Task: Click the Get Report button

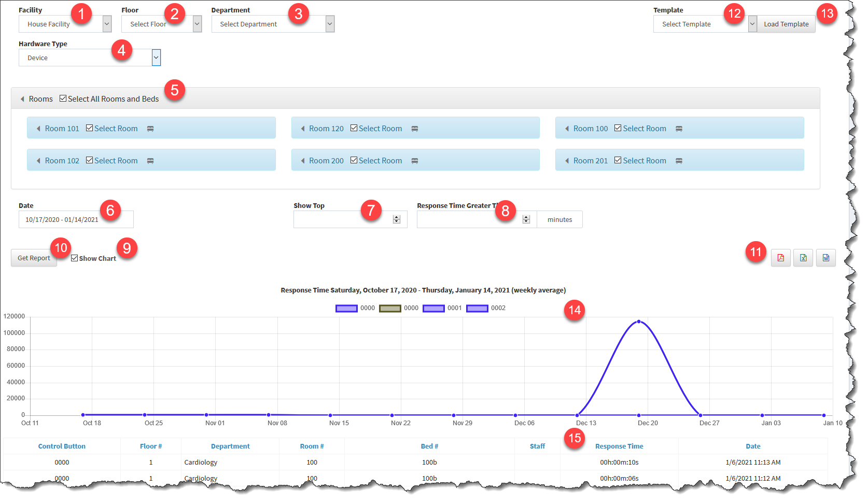Action: click(34, 258)
